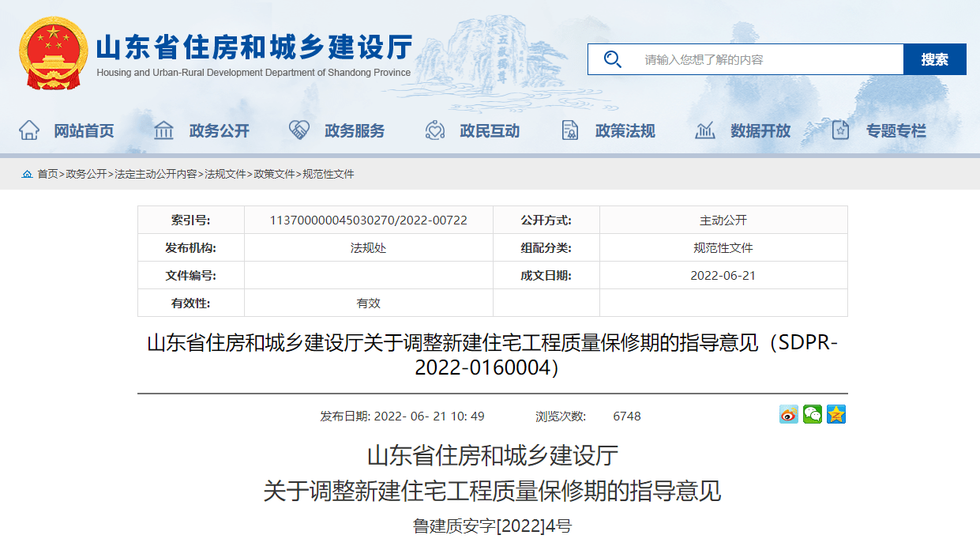Click the 索引号 label cell
Image resolution: width=980 pixels, height=554 pixels.
tap(191, 220)
